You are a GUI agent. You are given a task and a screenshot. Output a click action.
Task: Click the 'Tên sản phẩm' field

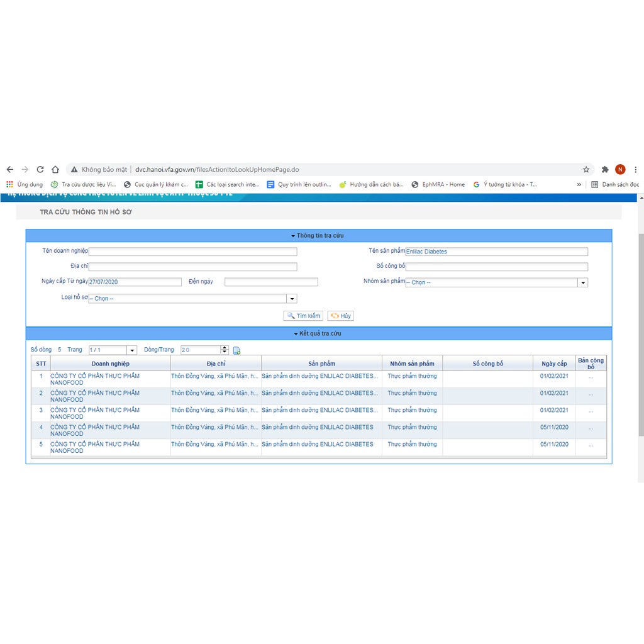tap(497, 252)
